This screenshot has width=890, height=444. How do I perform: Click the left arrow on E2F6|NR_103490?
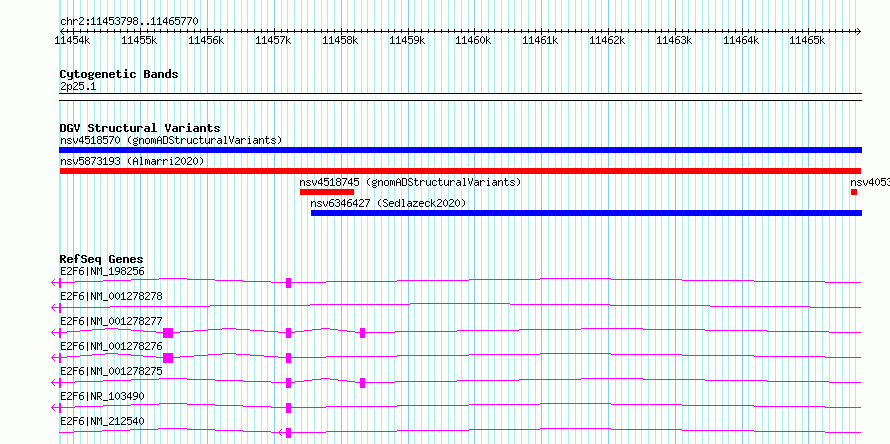click(56, 408)
